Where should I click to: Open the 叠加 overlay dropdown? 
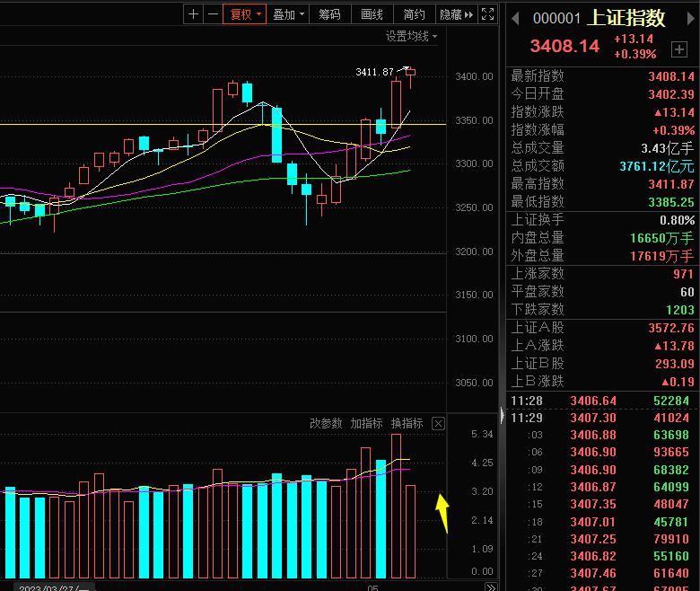(x=288, y=14)
